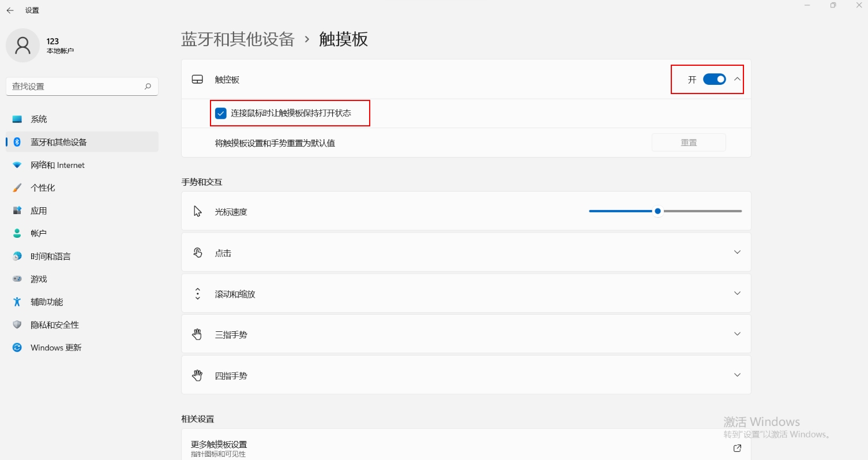The image size is (868, 460).
Task: Click the 隐私和安全性 shield icon
Action: coord(17,325)
